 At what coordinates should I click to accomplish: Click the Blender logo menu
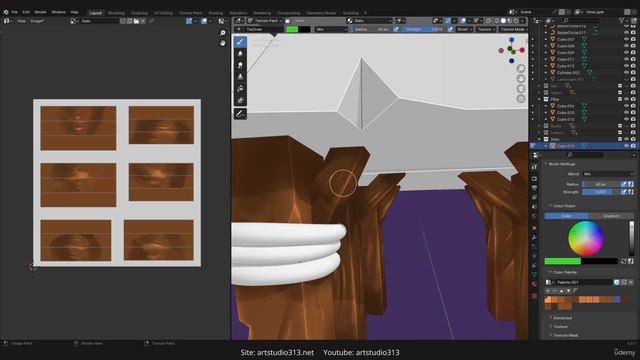[6, 12]
